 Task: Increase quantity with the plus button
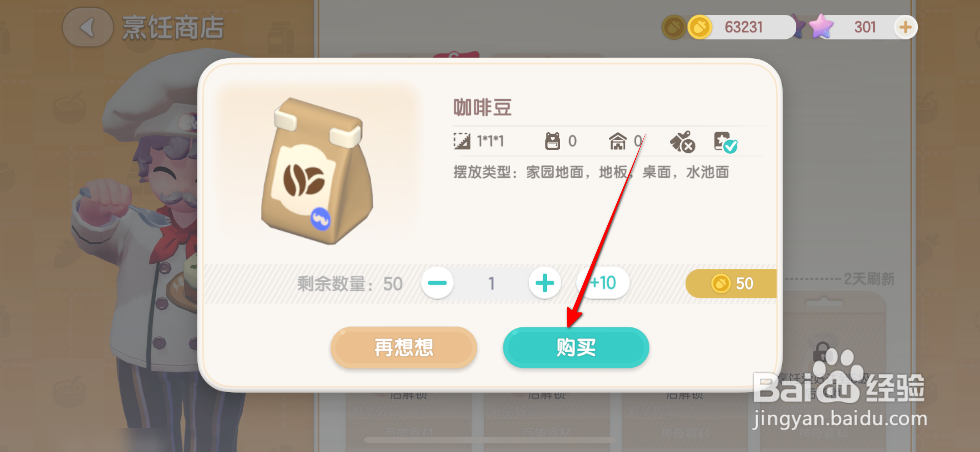tap(544, 283)
